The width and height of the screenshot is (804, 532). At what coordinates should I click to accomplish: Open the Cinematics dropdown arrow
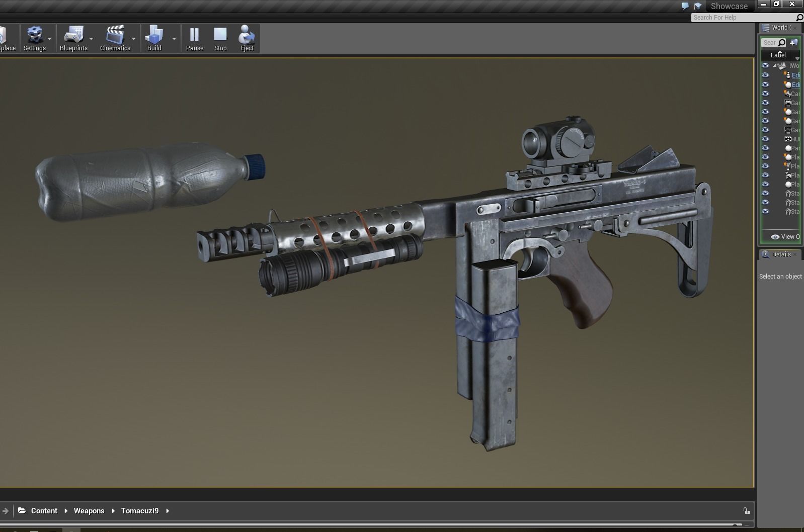click(x=134, y=39)
